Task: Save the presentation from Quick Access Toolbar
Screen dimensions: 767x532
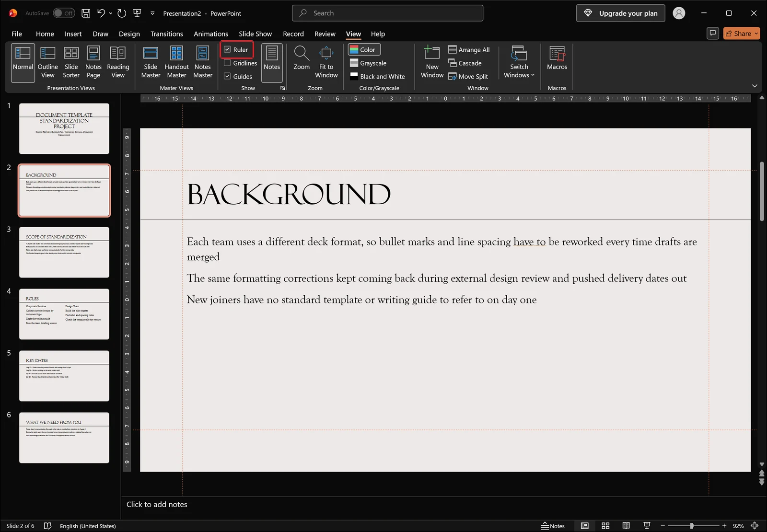Action: pos(86,13)
